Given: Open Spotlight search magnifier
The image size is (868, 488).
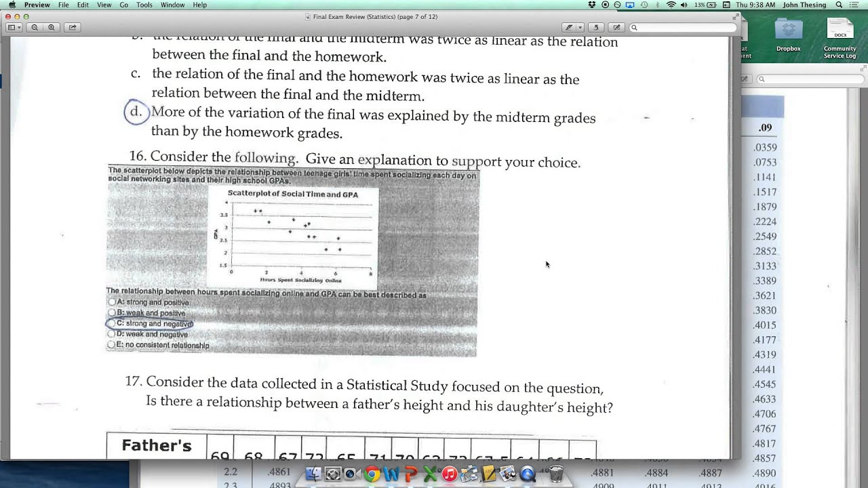Looking at the screenshot, I should point(839,5).
